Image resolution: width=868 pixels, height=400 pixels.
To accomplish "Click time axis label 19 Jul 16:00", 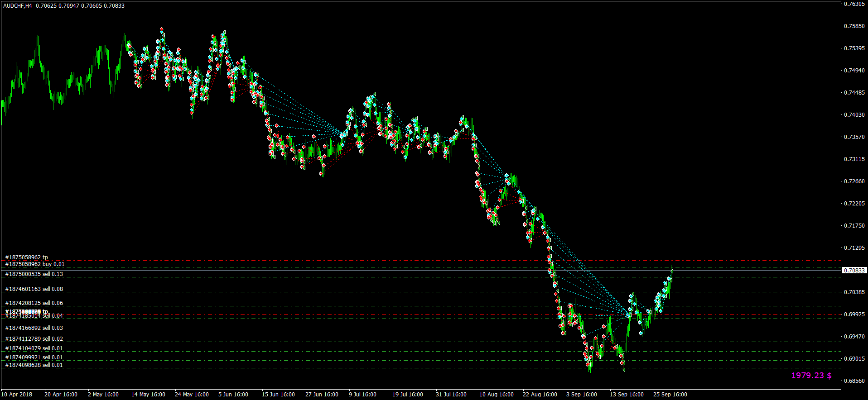I will coord(408,395).
